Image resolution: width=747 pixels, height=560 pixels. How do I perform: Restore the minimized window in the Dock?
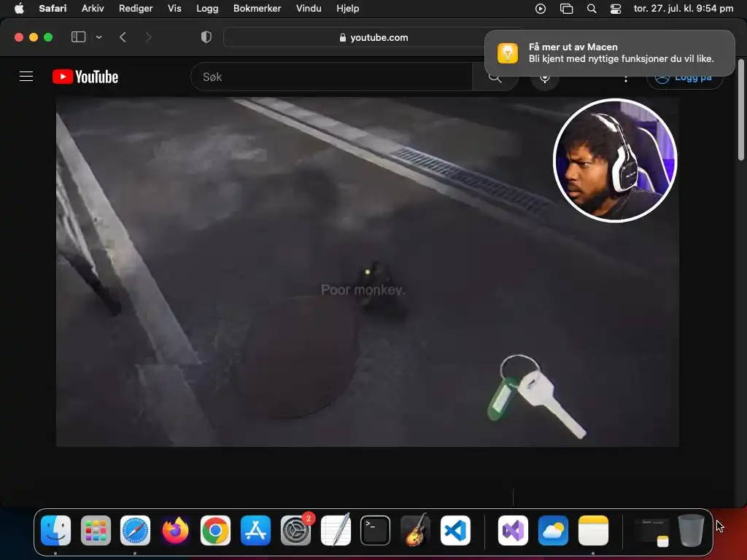651,532
